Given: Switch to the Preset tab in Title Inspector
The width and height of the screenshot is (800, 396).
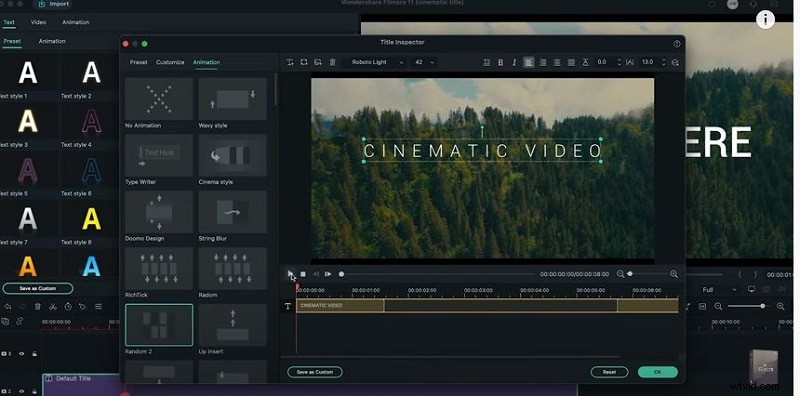Looking at the screenshot, I should coord(138,62).
